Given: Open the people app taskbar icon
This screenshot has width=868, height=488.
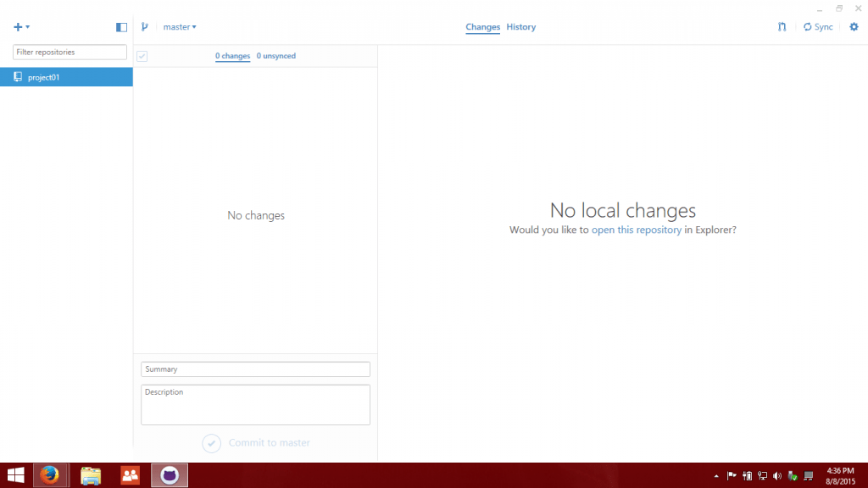Looking at the screenshot, I should coord(130,475).
